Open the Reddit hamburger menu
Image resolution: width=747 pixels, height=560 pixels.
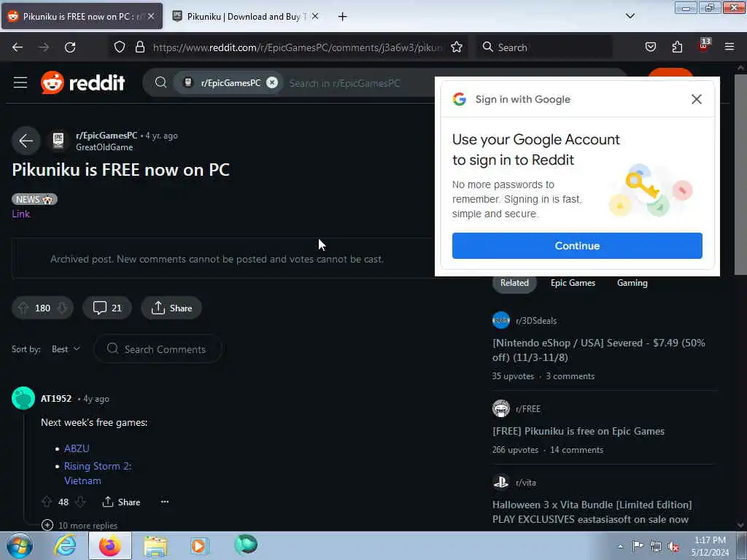(x=20, y=82)
